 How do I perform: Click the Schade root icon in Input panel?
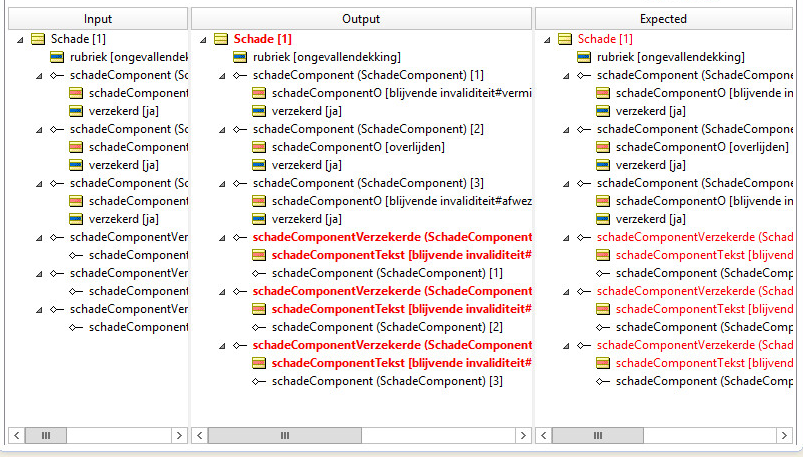click(x=38, y=39)
